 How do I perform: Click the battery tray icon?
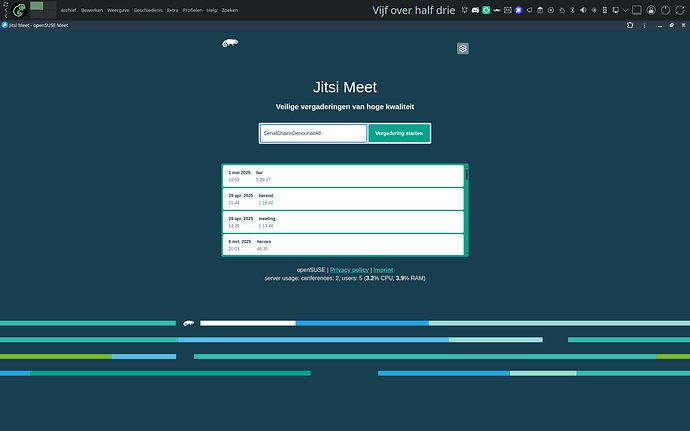click(x=605, y=10)
